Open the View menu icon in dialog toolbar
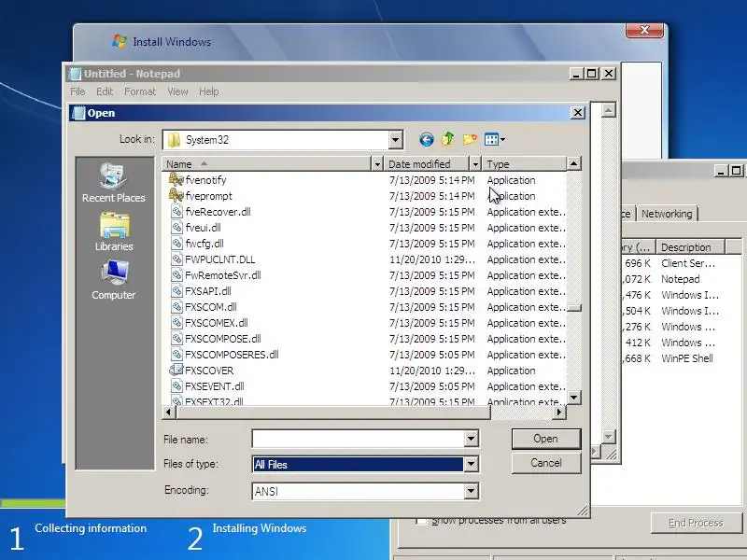This screenshot has height=560, width=747. (x=495, y=139)
